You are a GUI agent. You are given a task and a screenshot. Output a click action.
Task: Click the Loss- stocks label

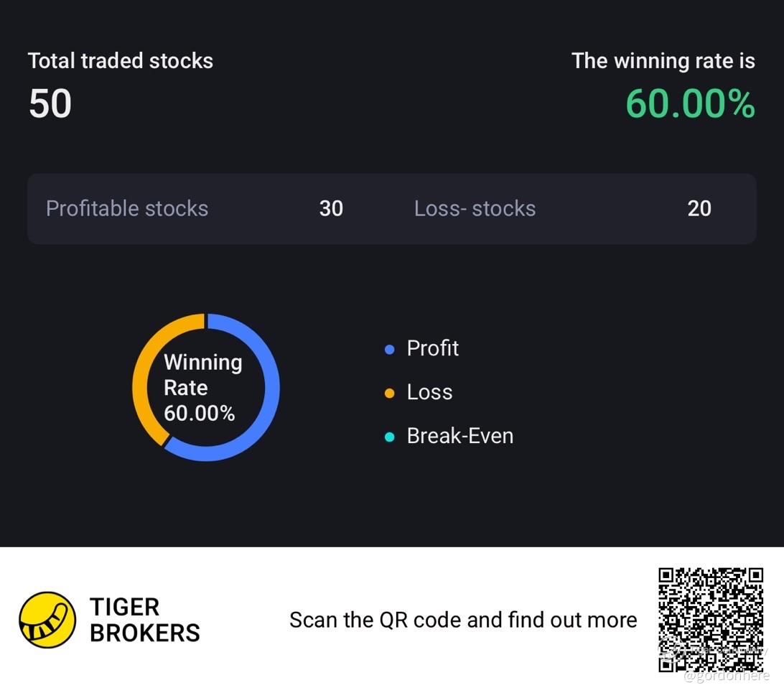(475, 208)
